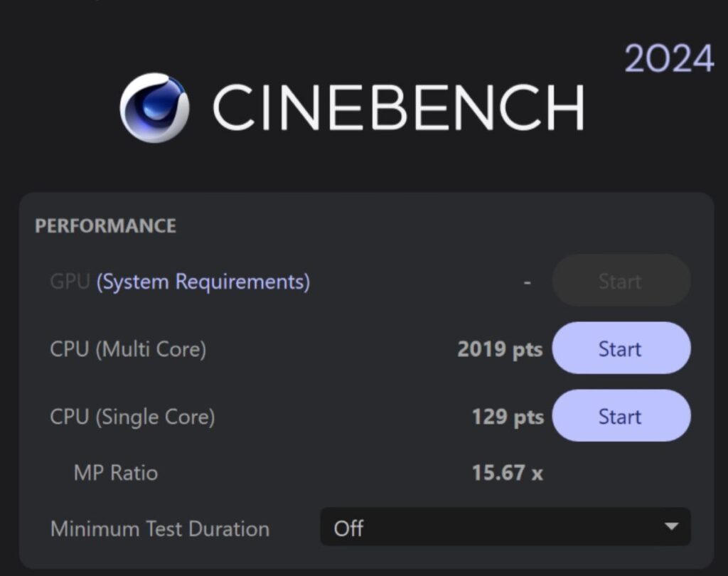The width and height of the screenshot is (728, 576).
Task: Click the dash placeholder for GPU score
Action: click(527, 282)
